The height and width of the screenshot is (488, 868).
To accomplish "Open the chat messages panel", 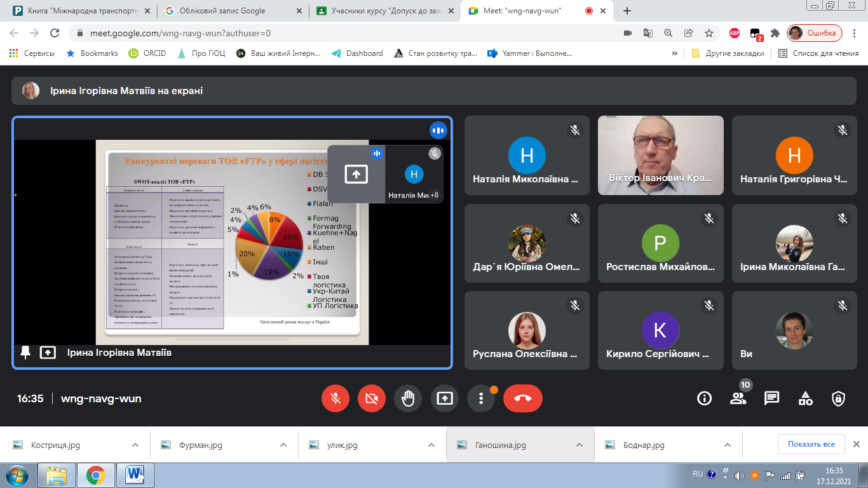I will (771, 398).
